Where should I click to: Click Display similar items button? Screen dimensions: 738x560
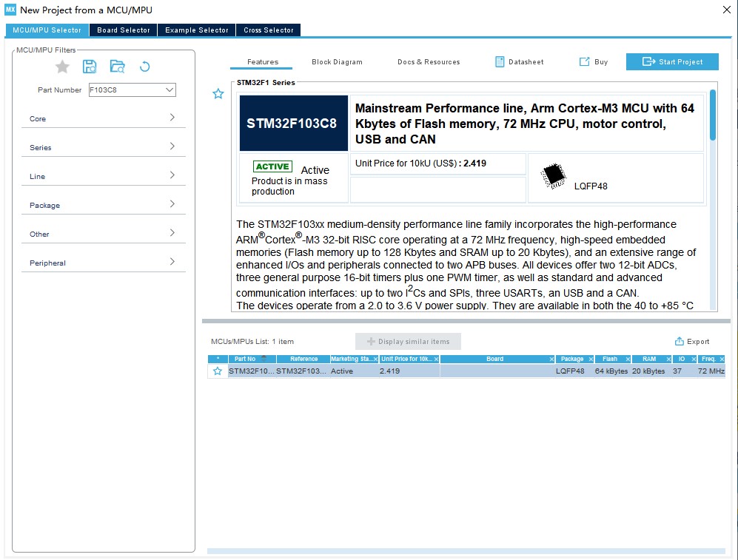[408, 341]
